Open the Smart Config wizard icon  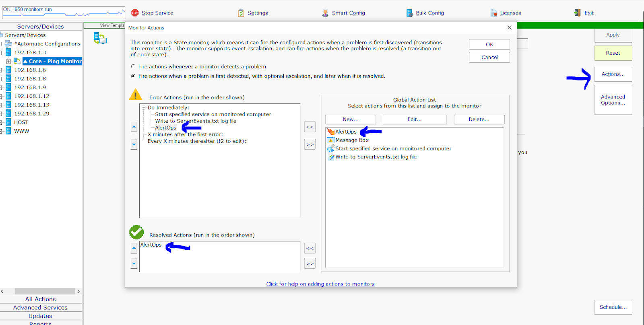(325, 13)
